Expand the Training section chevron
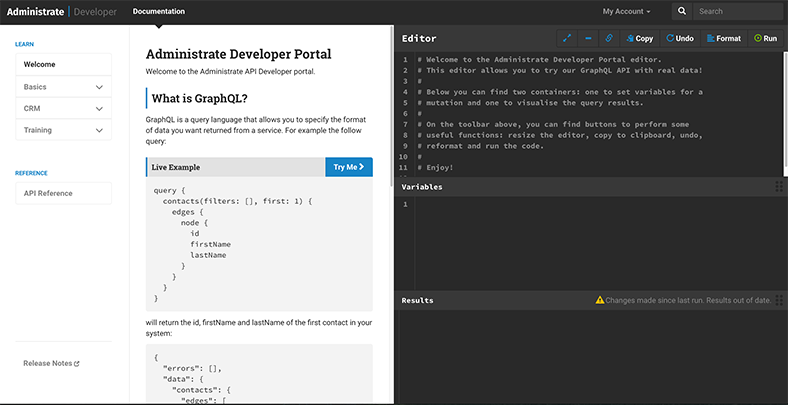 tap(99, 130)
